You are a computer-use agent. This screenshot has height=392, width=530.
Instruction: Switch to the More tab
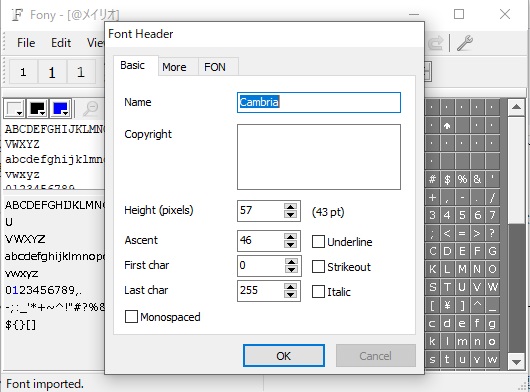click(x=174, y=67)
